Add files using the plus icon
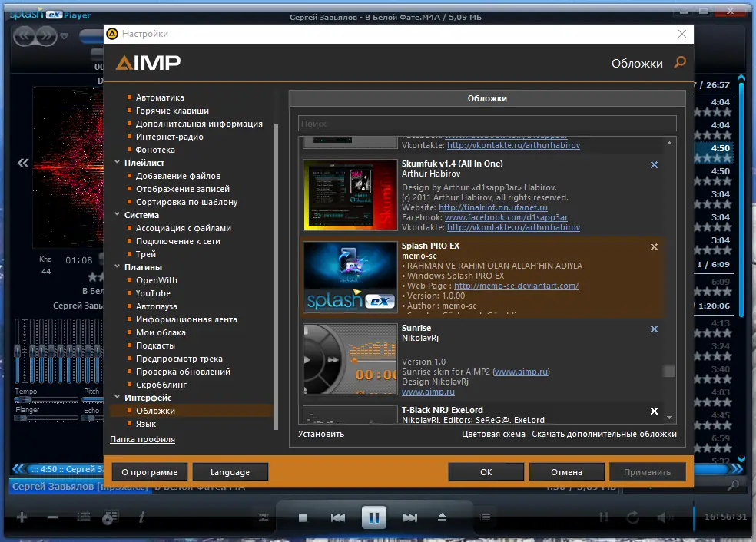The image size is (756, 542). point(21,517)
